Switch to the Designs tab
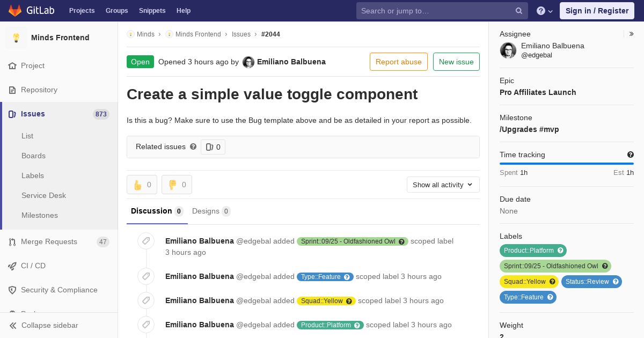Screen dimensions: 644x338 pos(211,211)
